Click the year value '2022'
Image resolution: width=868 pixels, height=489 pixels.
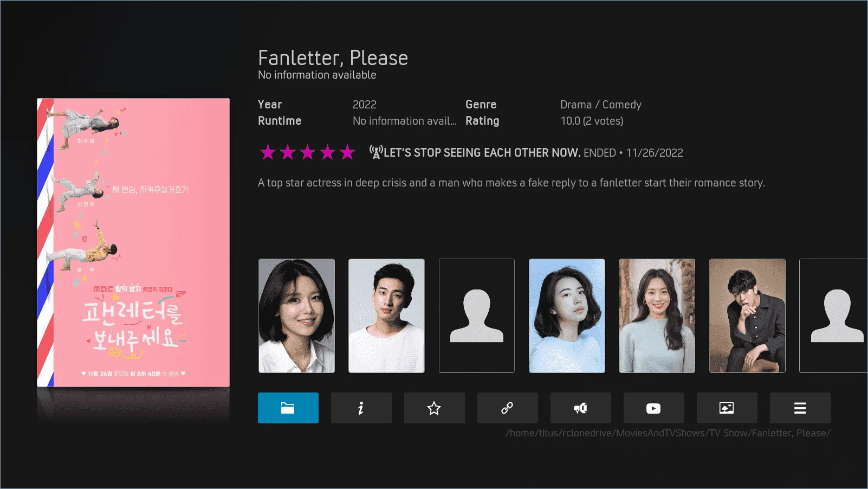[x=365, y=105]
